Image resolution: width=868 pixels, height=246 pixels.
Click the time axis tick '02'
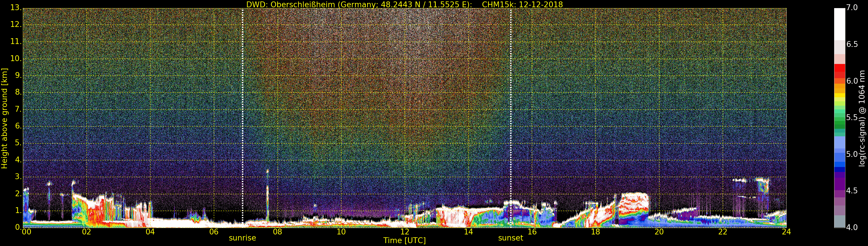click(x=87, y=232)
